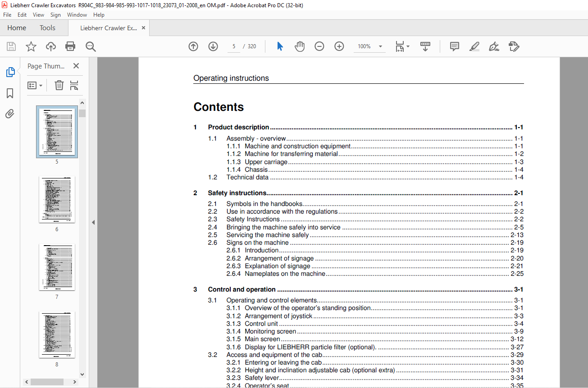This screenshot has height=388, width=588.
Task: Click thumbnail horizontal scrollbar left arrow
Action: click(x=27, y=382)
